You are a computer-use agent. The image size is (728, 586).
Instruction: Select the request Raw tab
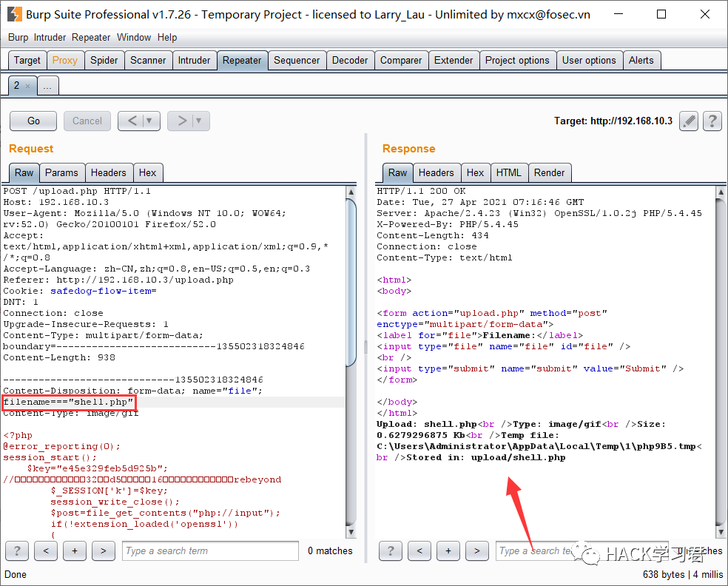point(24,172)
